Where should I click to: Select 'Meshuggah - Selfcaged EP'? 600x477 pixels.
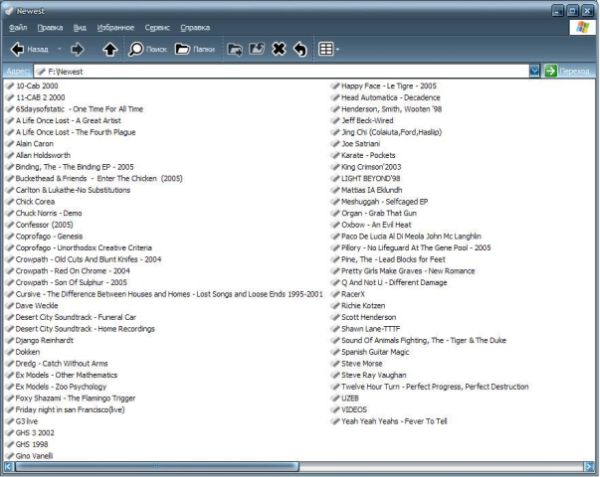point(385,202)
